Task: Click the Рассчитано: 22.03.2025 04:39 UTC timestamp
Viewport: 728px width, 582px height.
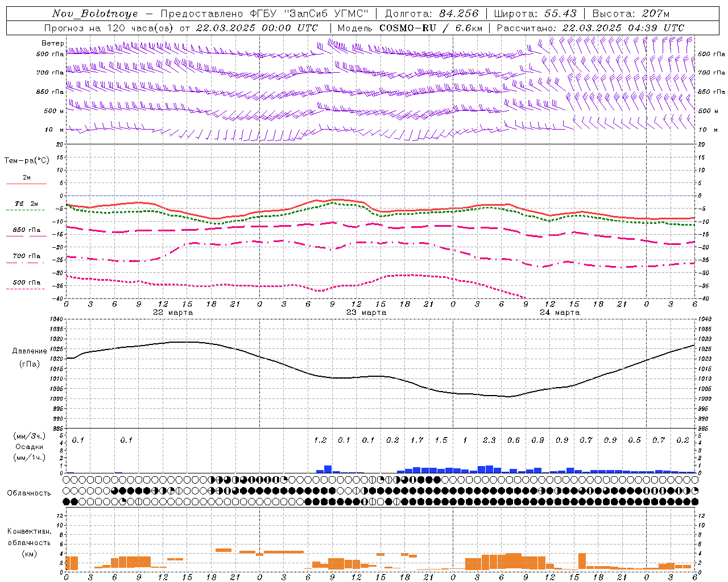Action: [x=590, y=28]
